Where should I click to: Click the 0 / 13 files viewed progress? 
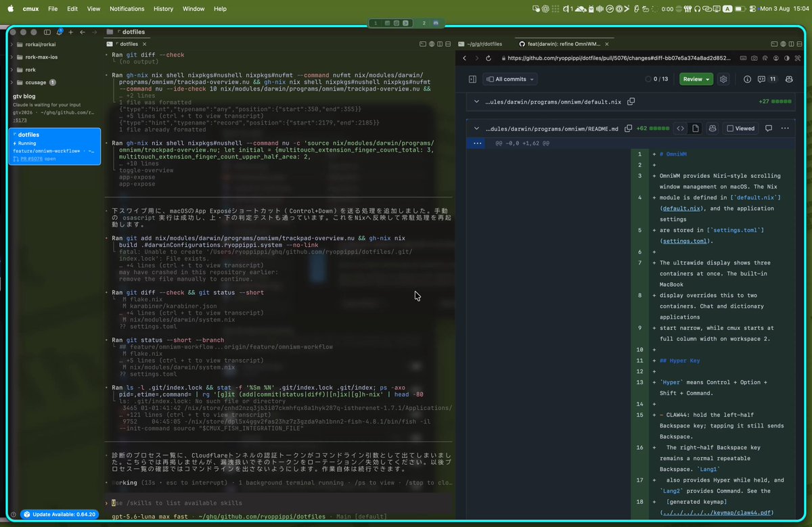(657, 79)
